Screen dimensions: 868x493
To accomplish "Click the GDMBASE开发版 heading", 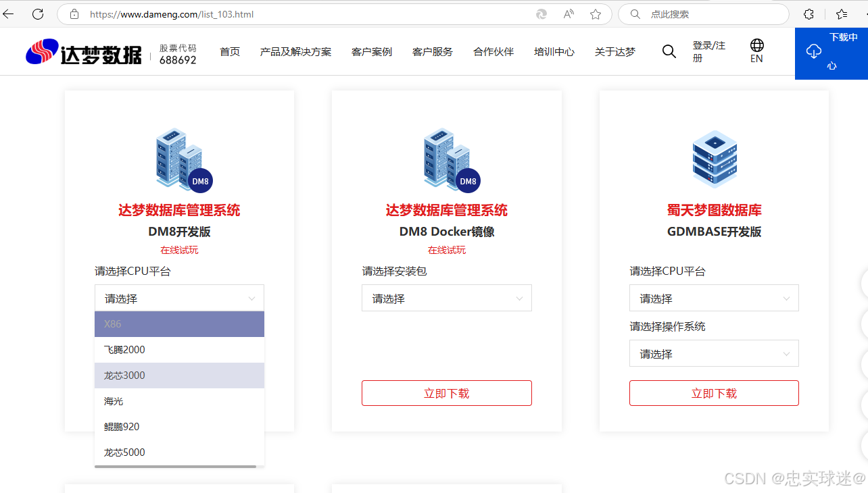I will pyautogui.click(x=715, y=232).
